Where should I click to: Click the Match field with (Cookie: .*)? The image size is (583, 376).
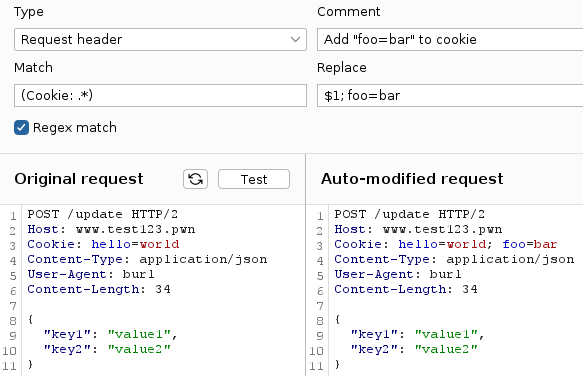click(160, 96)
